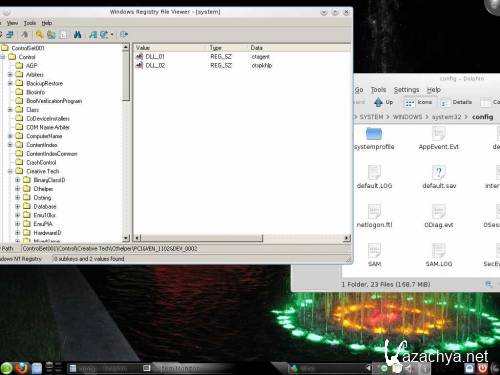Click the Data column header
The image size is (500, 375).
pos(299,48)
